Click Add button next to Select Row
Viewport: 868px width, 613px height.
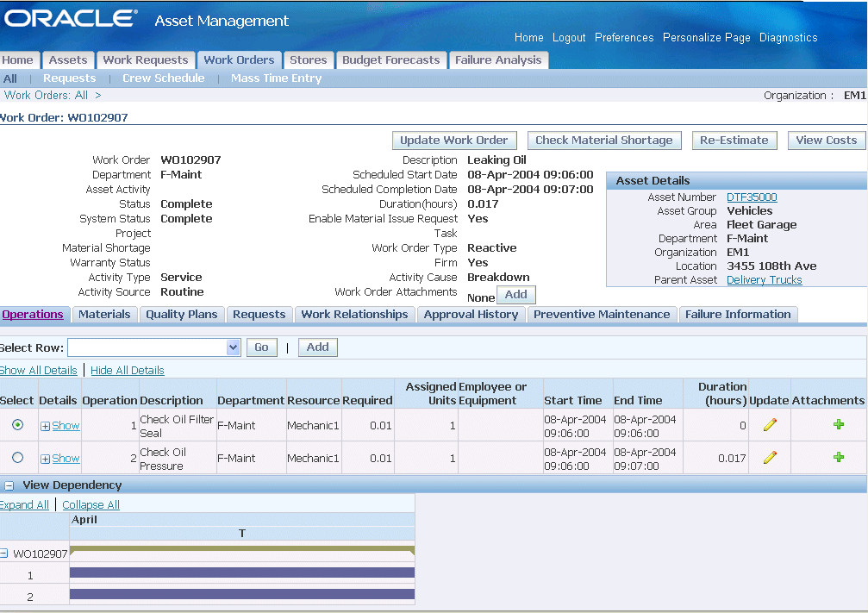(318, 347)
